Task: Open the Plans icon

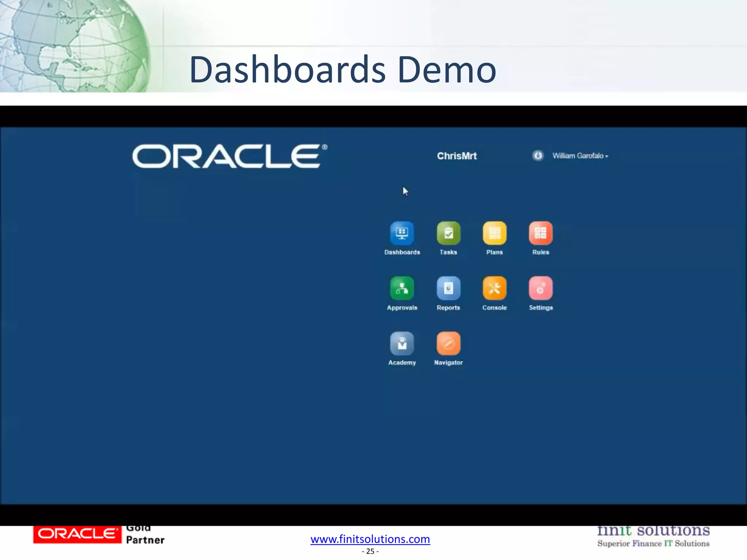Action: [x=495, y=233]
